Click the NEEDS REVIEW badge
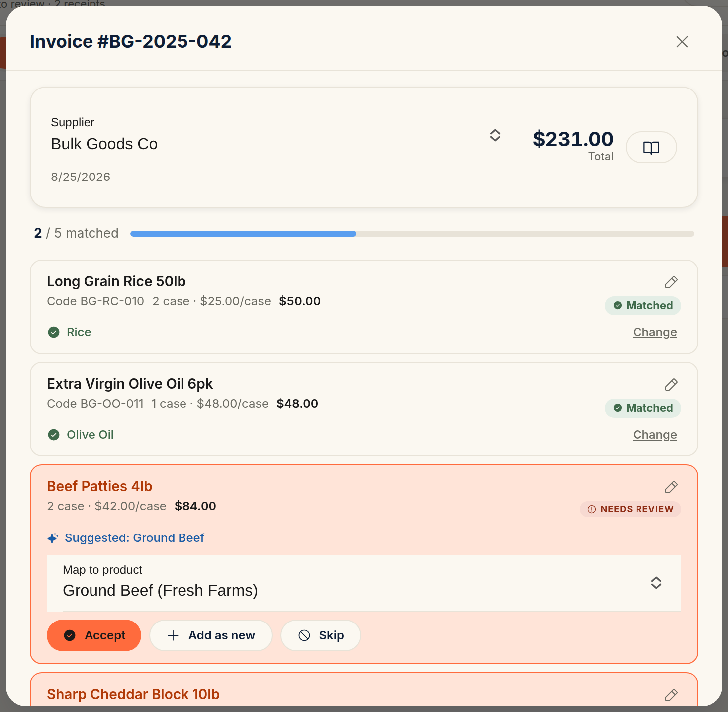The image size is (728, 712). tap(631, 509)
